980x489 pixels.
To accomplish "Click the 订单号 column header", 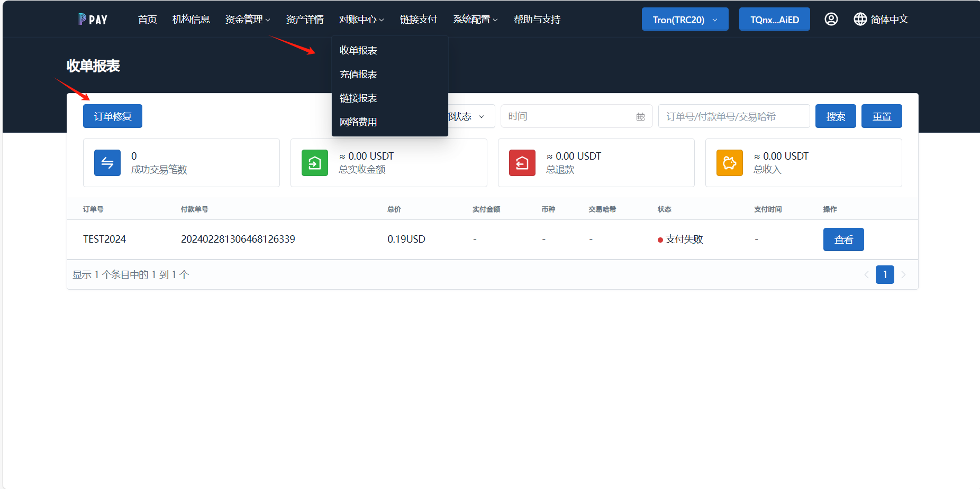I will 93,209.
